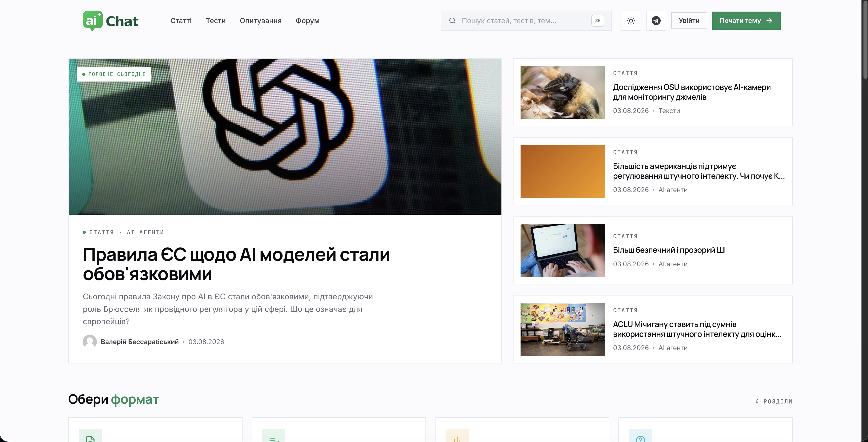Click the date 03.08.2026 beside the author name
Screen dimensions: 868x442
[206, 342]
